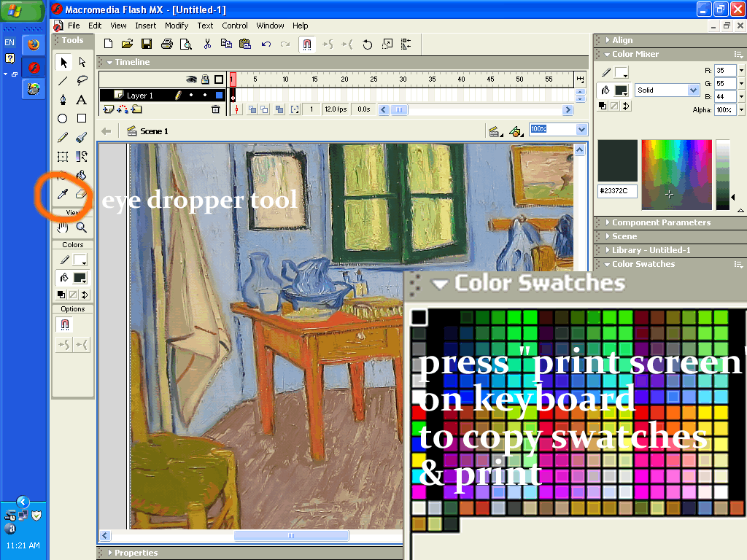Open the Modify menu

click(177, 26)
